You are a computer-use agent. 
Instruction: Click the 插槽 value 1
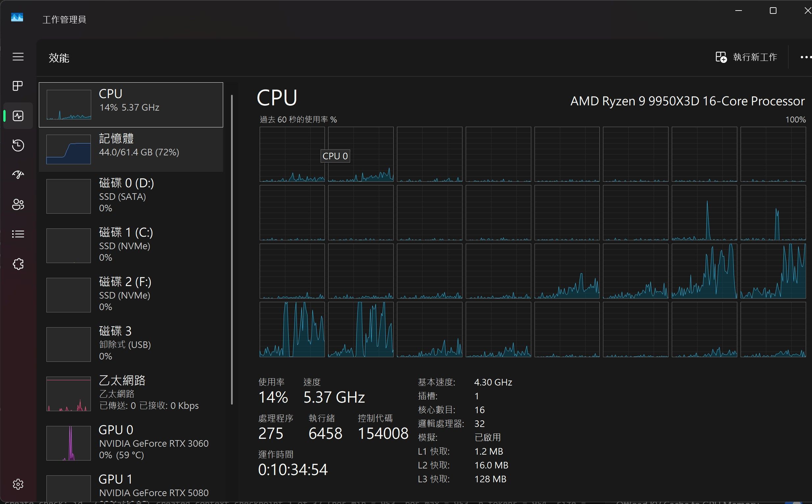[477, 396]
